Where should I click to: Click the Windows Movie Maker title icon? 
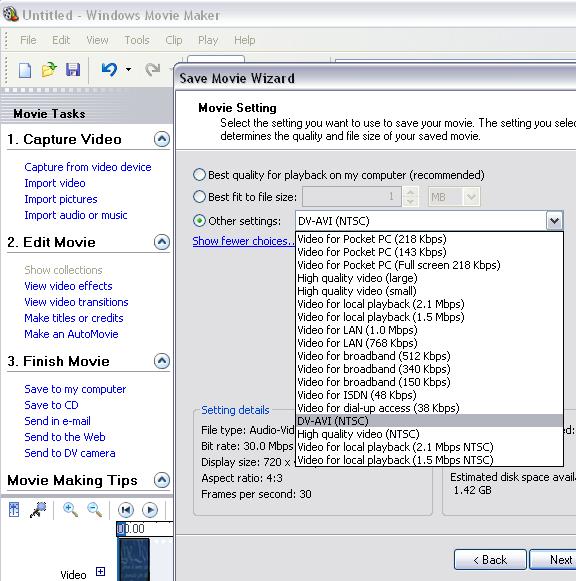click(x=10, y=14)
